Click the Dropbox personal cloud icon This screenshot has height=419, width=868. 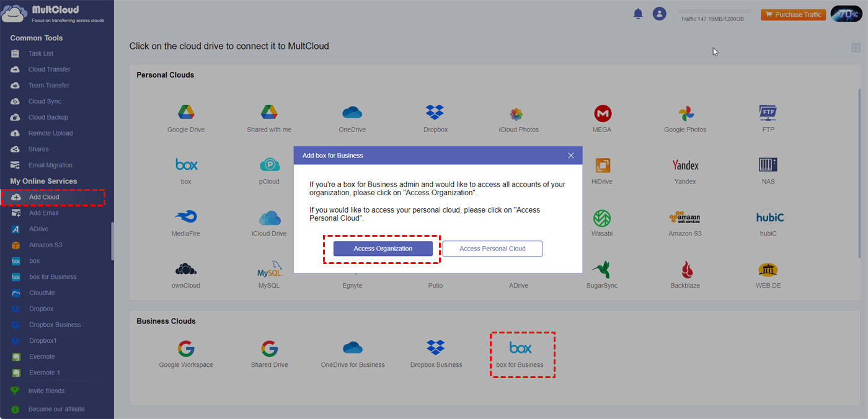tap(435, 112)
